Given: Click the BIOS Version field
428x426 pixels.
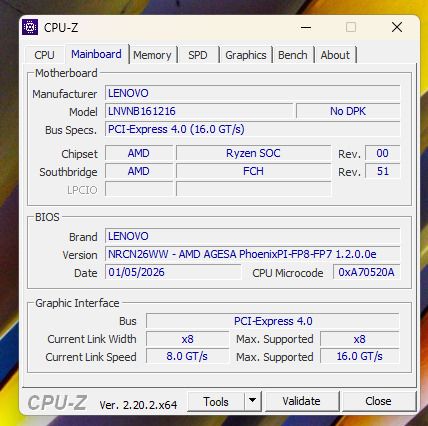Looking at the screenshot, I should click(x=253, y=254).
